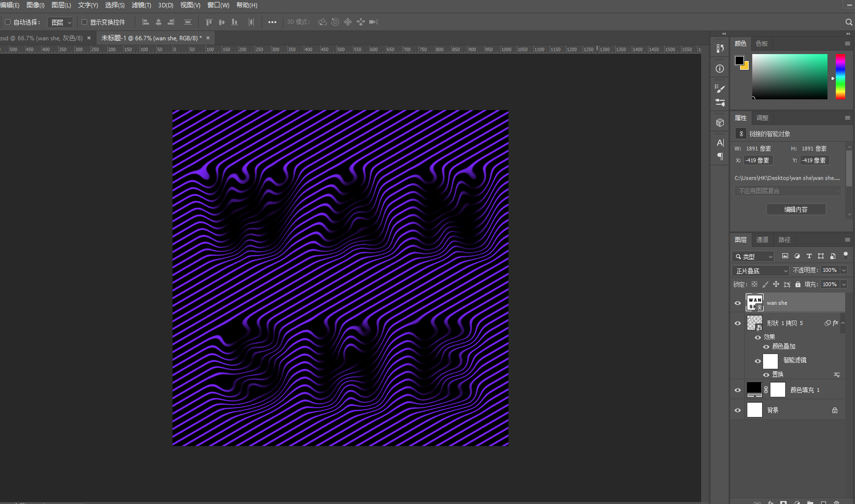Enable the 显示变换控件 checkbox

[x=85, y=22]
